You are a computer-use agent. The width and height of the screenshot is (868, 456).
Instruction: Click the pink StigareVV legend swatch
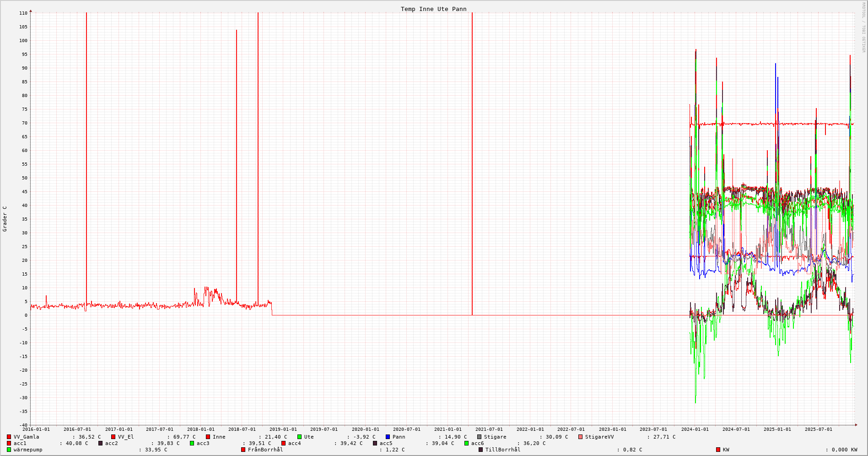[581, 437]
